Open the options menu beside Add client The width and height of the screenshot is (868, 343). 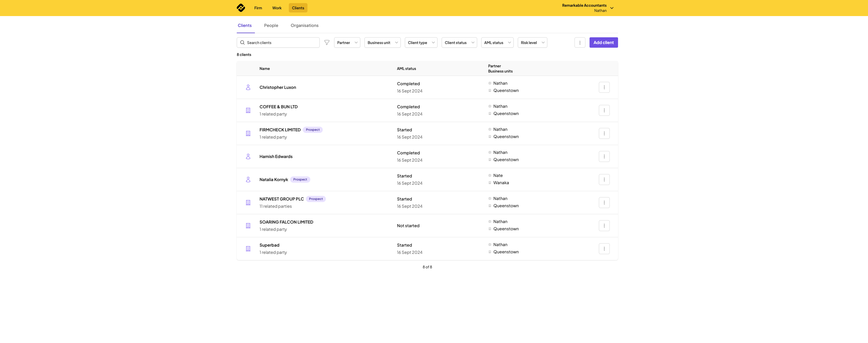click(x=579, y=42)
